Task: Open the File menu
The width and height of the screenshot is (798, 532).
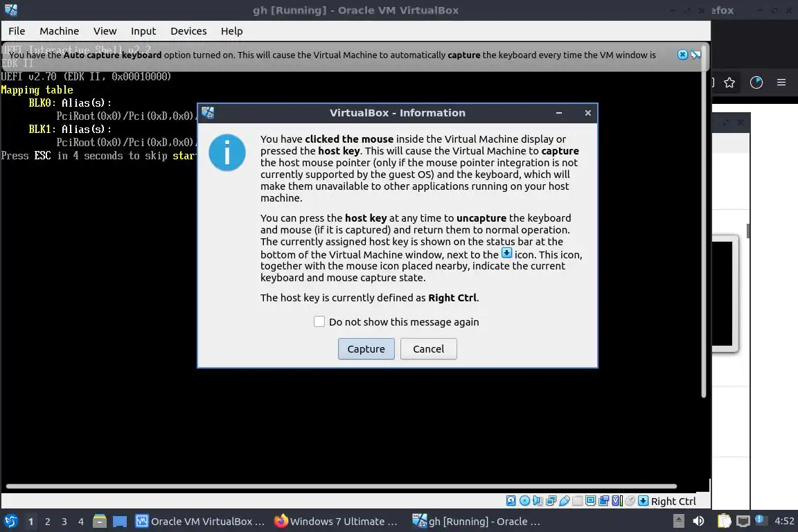Action: [17, 31]
